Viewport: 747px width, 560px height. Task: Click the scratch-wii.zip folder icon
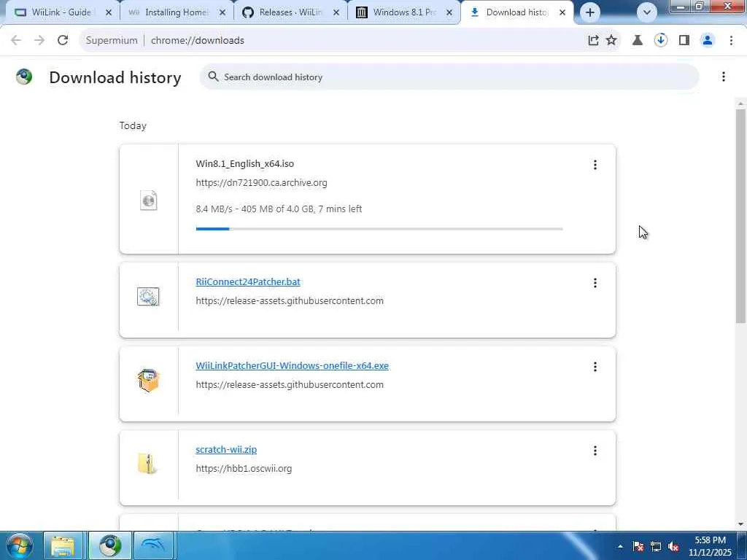pyautogui.click(x=147, y=464)
